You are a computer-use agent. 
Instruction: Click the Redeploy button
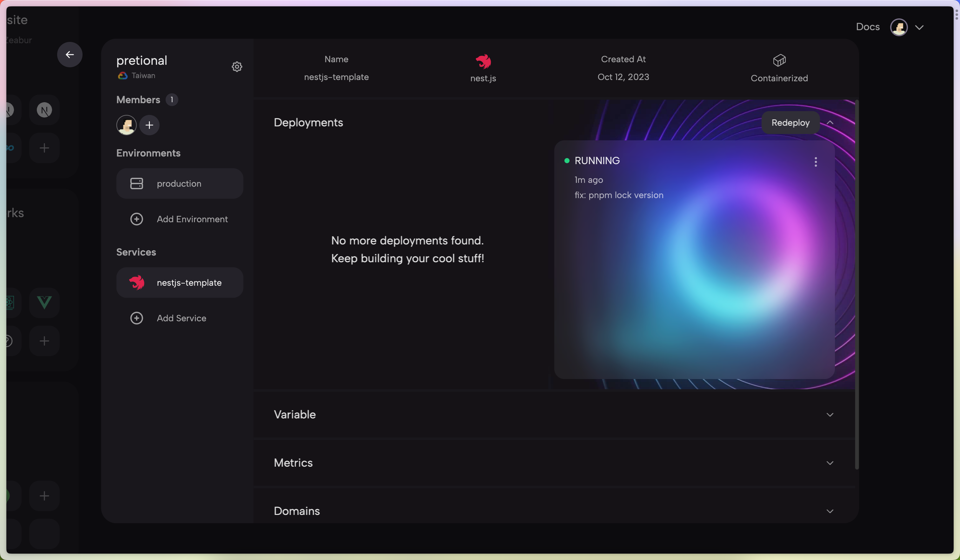tap(790, 123)
